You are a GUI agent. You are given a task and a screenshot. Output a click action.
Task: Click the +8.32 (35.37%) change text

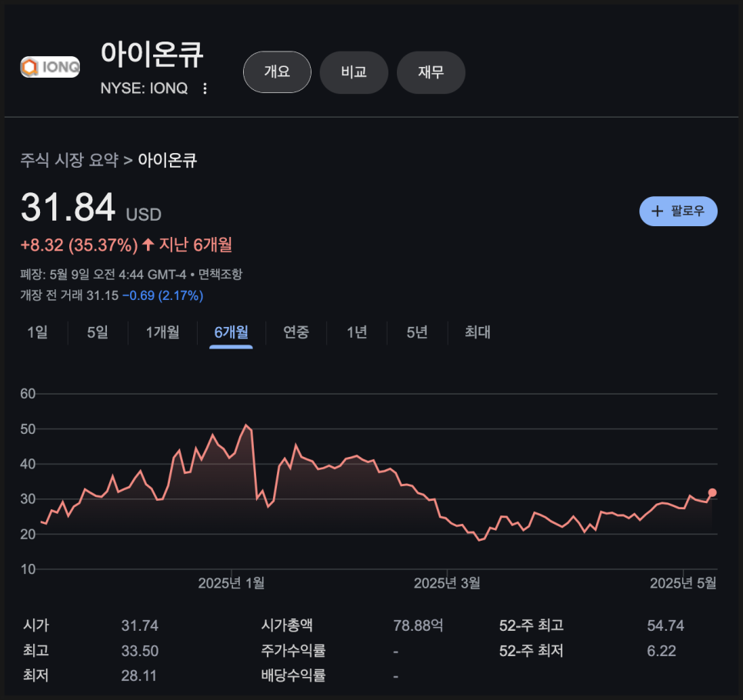click(x=79, y=245)
